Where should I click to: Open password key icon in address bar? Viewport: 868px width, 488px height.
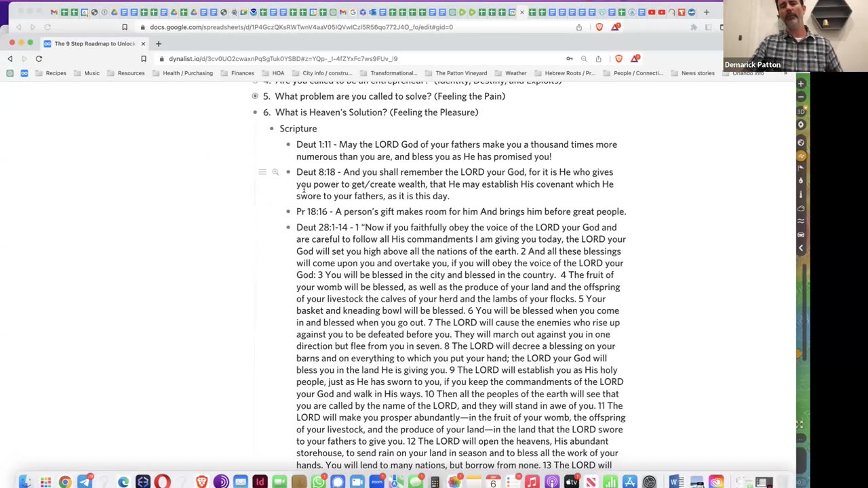tap(570, 59)
